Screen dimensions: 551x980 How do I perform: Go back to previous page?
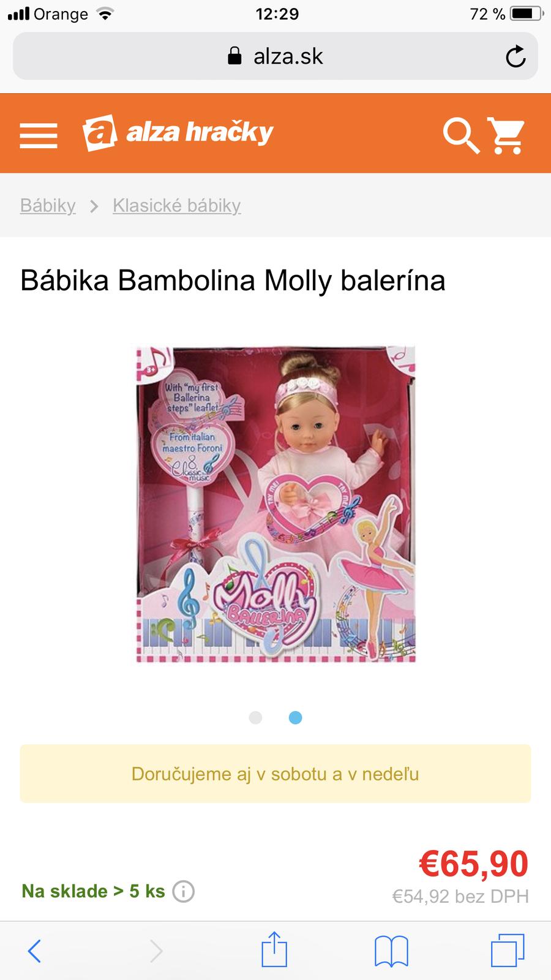[x=35, y=951]
